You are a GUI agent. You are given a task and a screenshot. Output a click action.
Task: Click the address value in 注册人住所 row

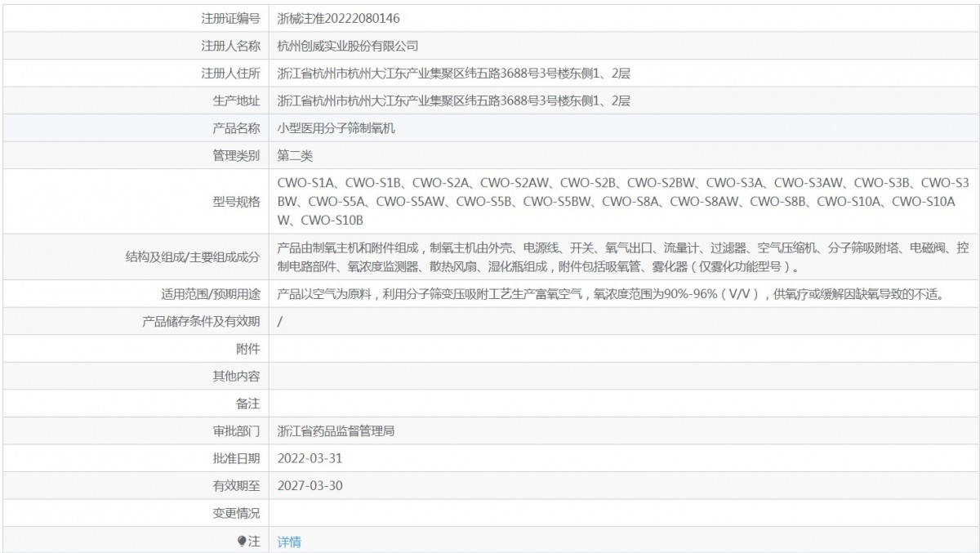pos(454,74)
